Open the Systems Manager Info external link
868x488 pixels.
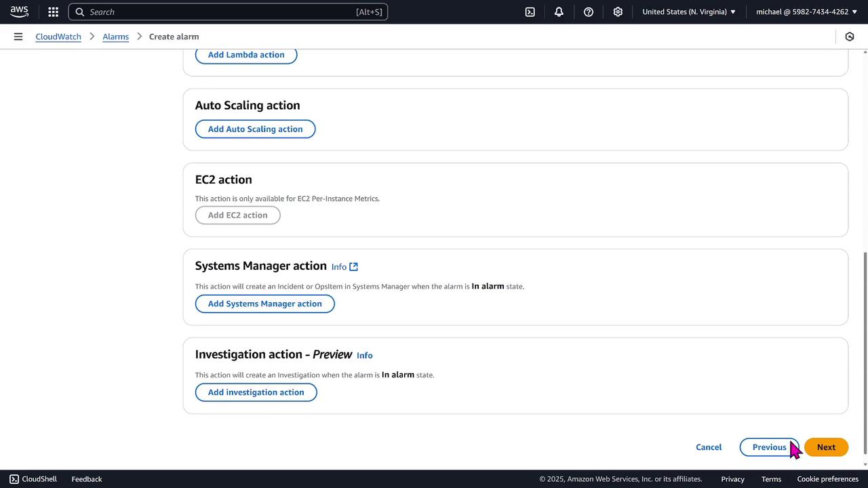(x=344, y=266)
